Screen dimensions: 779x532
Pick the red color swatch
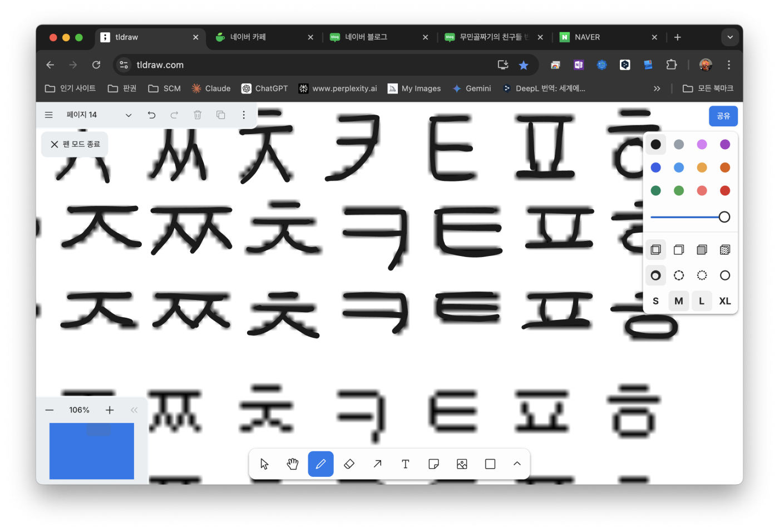[724, 191]
